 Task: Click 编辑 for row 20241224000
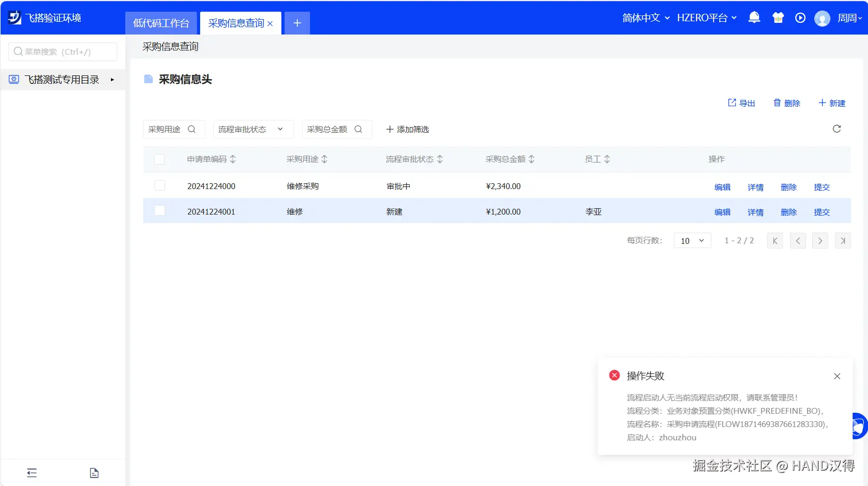[x=723, y=187]
